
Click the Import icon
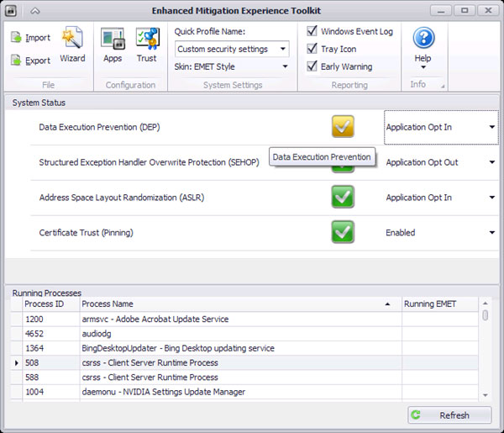[x=16, y=37]
